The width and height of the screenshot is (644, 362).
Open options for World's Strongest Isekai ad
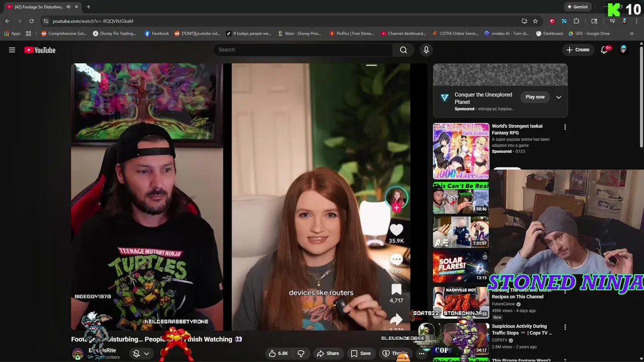(565, 127)
